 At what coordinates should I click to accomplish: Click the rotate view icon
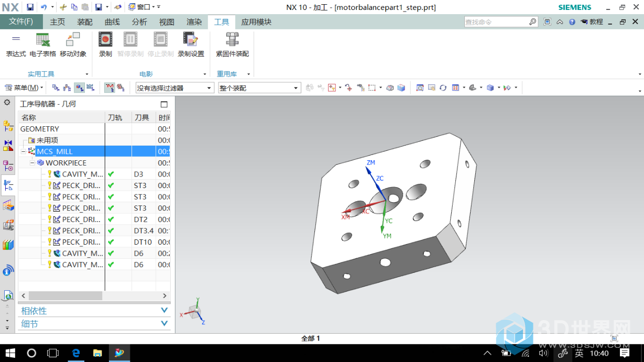click(x=443, y=88)
